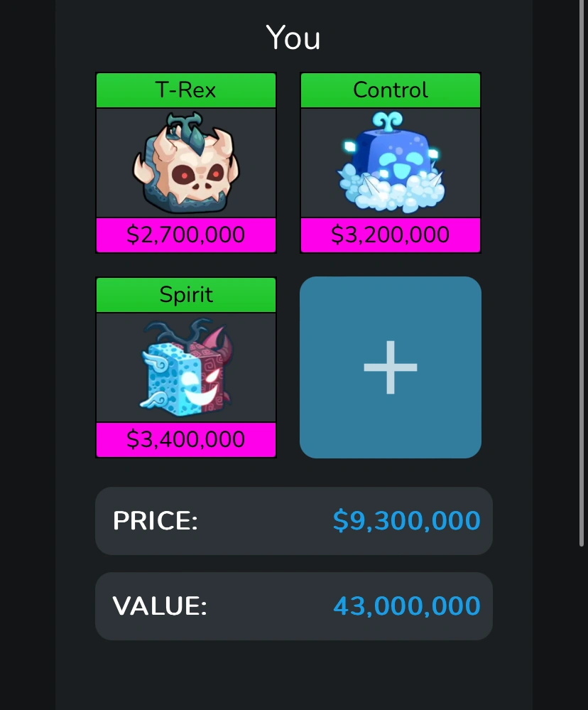Click the plus sign in empty slot

tap(391, 367)
